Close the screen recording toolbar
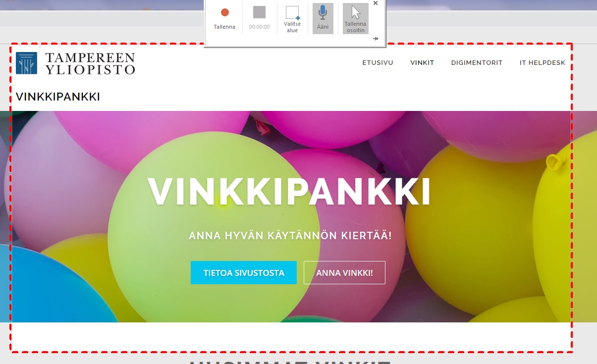The image size is (597, 364). point(375,3)
